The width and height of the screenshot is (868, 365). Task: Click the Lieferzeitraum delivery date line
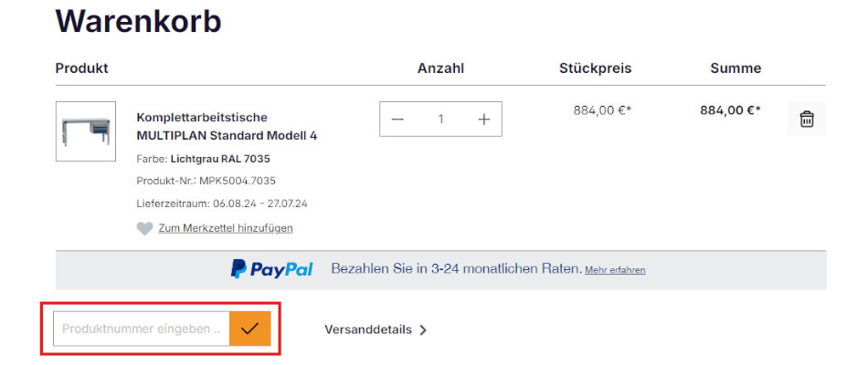[x=222, y=203]
